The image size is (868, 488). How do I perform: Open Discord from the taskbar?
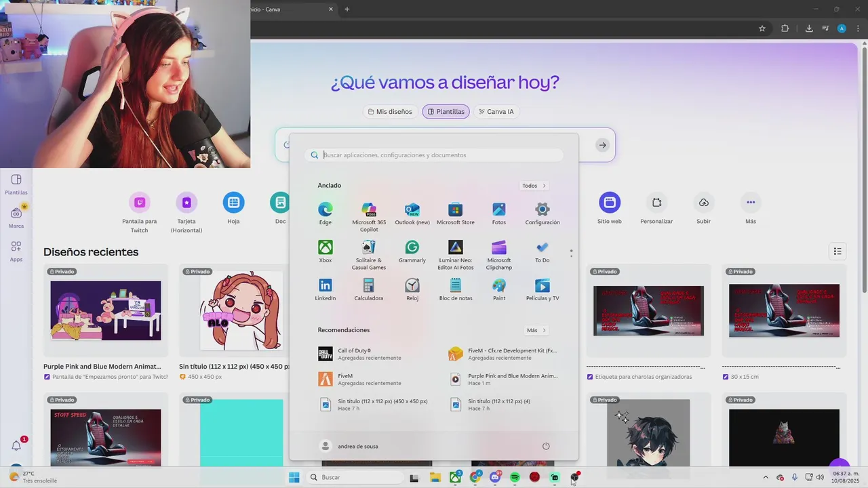pos(495,477)
